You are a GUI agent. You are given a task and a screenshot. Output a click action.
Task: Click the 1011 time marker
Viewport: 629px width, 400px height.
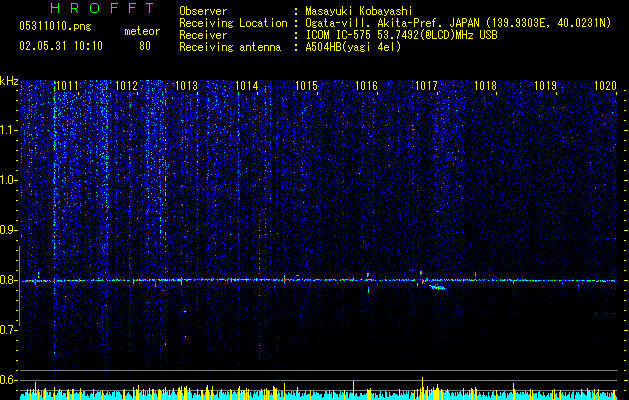(67, 86)
